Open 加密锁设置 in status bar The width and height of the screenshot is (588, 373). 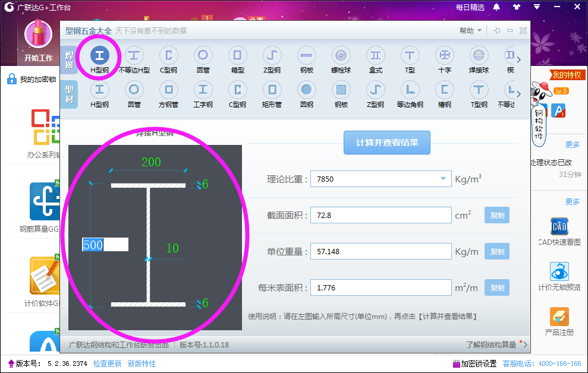(x=475, y=363)
